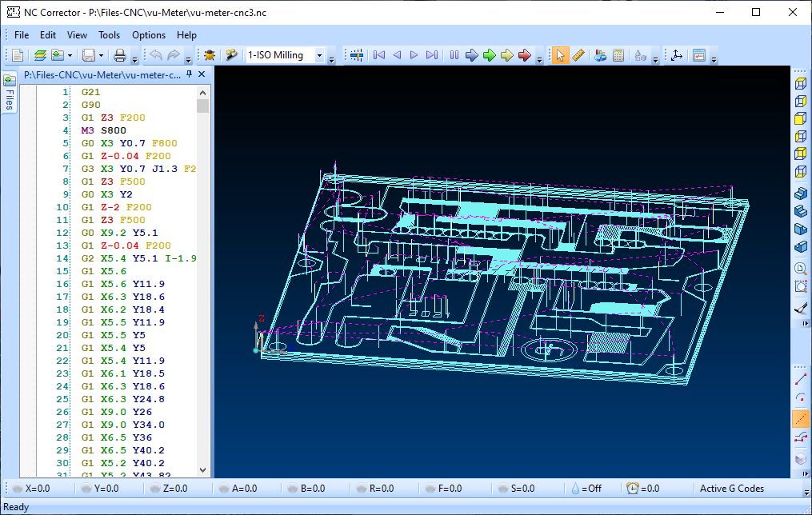Toggle the highlighted dashed rapid-moves display button

(x=800, y=418)
